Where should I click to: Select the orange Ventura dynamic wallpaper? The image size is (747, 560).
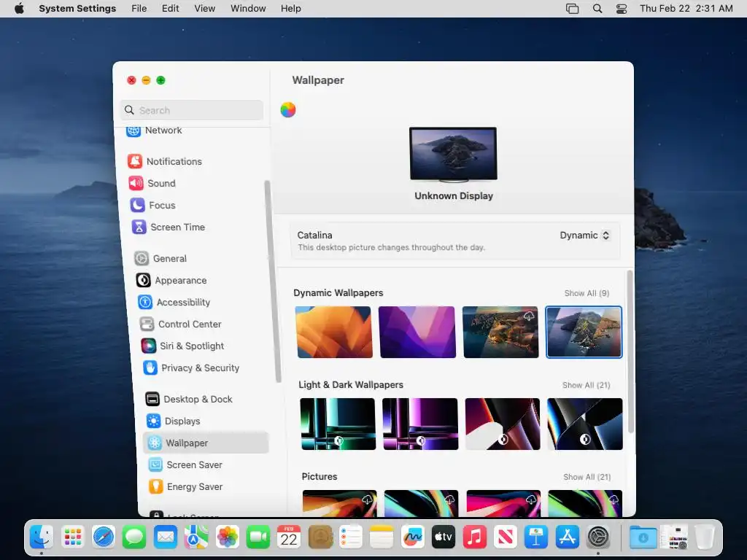pyautogui.click(x=334, y=332)
